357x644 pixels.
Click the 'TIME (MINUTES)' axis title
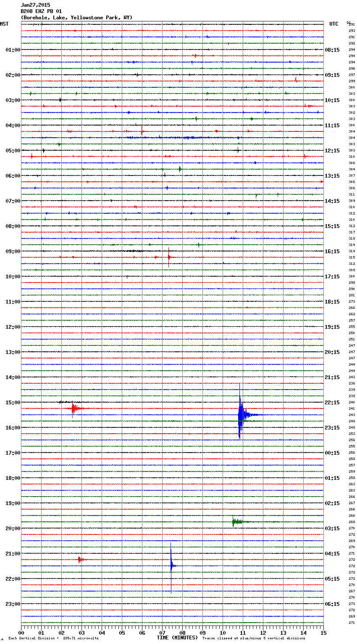click(177, 638)
